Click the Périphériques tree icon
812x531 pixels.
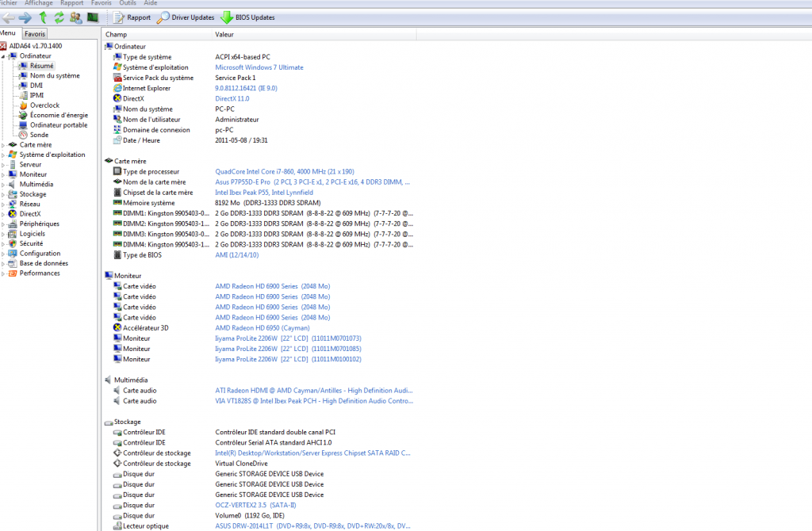pos(13,223)
